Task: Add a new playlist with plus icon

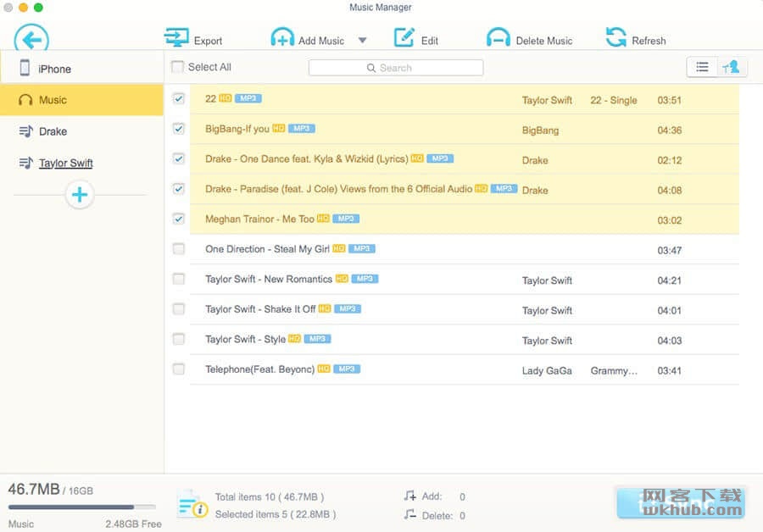Action: 80,195
